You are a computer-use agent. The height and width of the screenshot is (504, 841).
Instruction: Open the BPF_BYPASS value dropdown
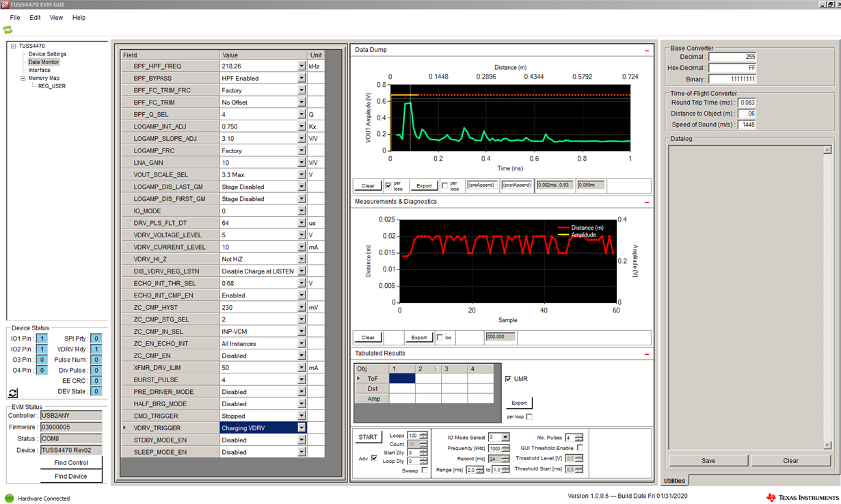(302, 79)
